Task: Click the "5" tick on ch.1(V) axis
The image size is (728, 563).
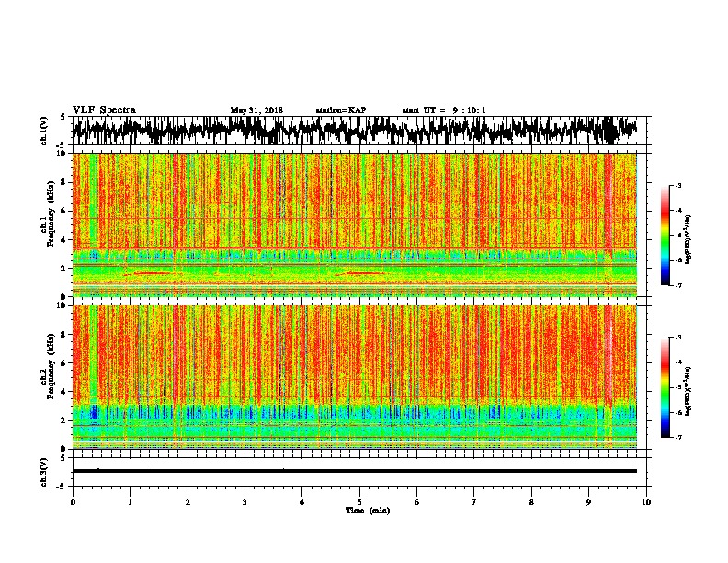Action: click(63, 117)
